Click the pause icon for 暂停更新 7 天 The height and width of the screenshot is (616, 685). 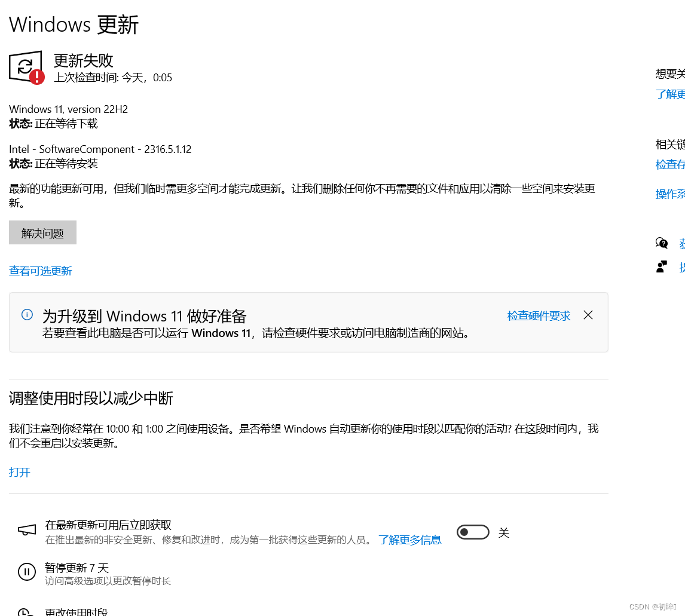pos(27,571)
